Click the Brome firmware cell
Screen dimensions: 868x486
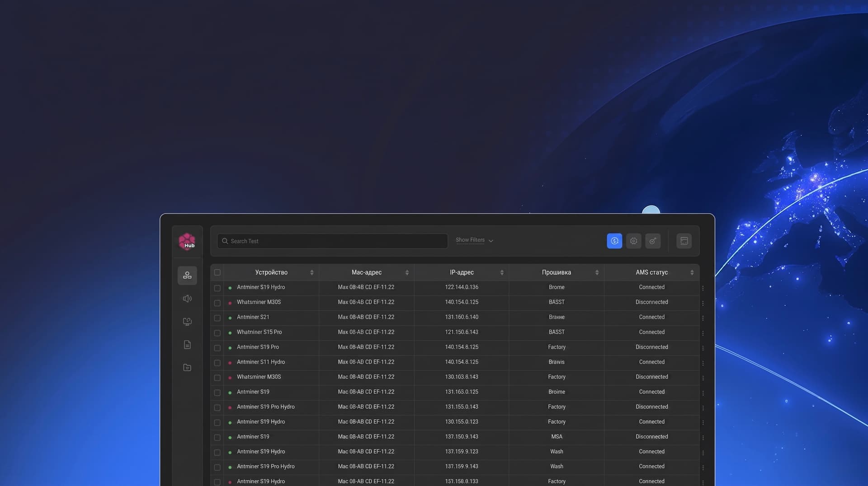point(557,287)
